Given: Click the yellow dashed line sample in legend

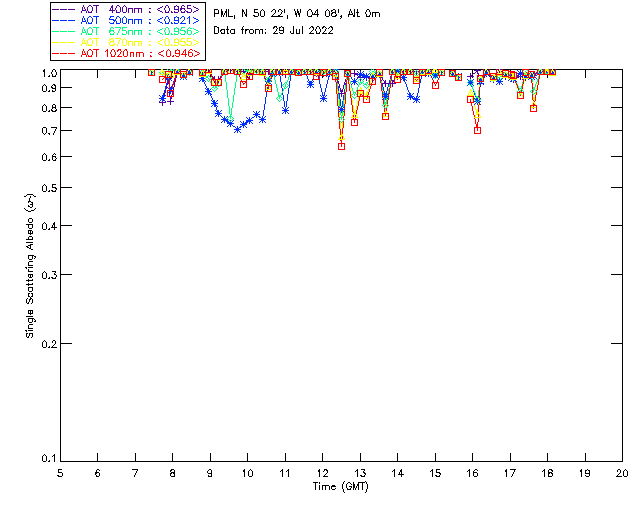Looking at the screenshot, I should [64, 42].
